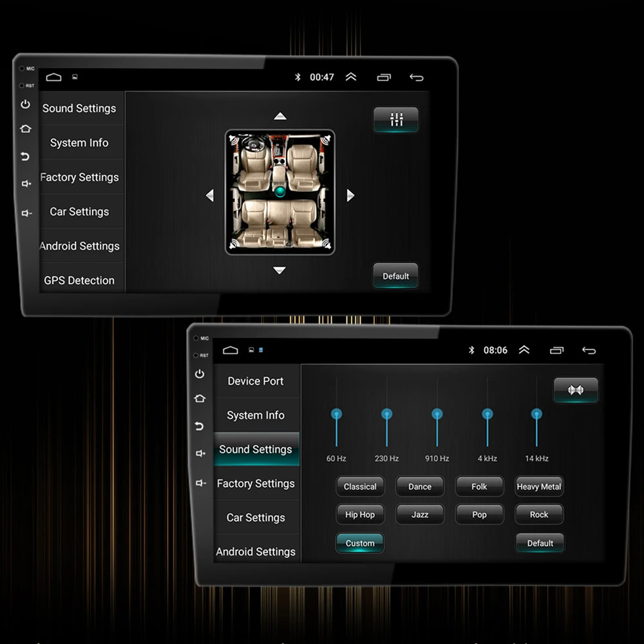Tap blue notification icon on bottom unit

coord(261,350)
